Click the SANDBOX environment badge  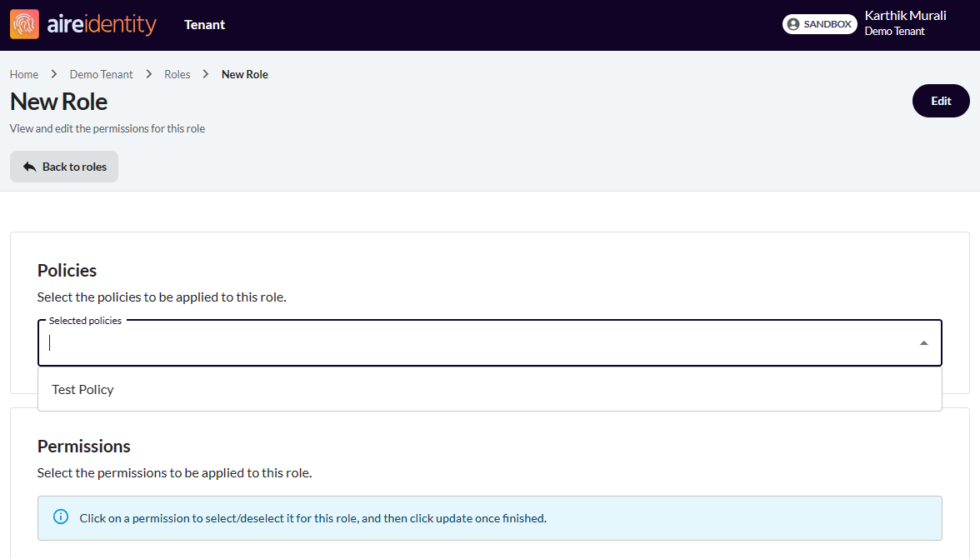[819, 24]
